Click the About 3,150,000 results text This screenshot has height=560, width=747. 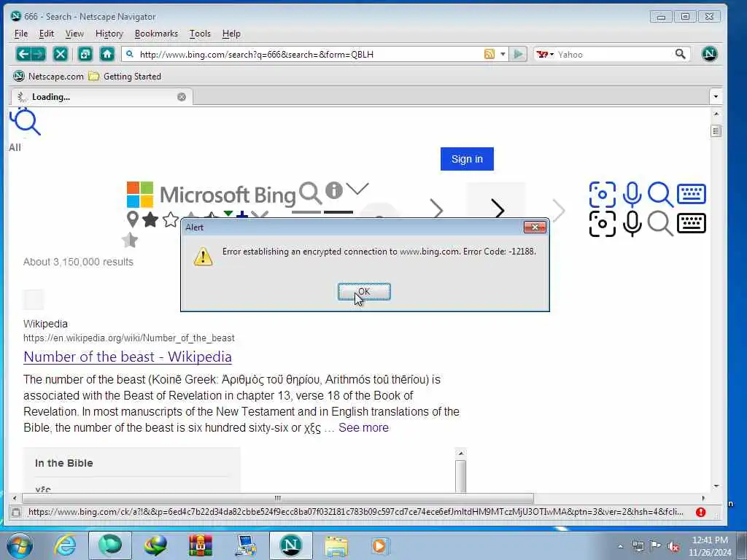click(x=78, y=262)
